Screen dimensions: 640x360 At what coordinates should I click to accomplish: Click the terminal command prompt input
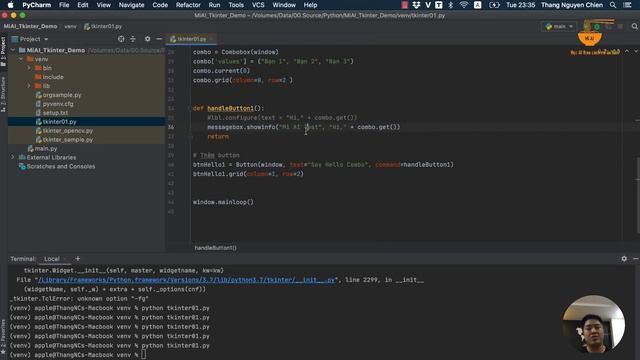pyautogui.click(x=143, y=355)
